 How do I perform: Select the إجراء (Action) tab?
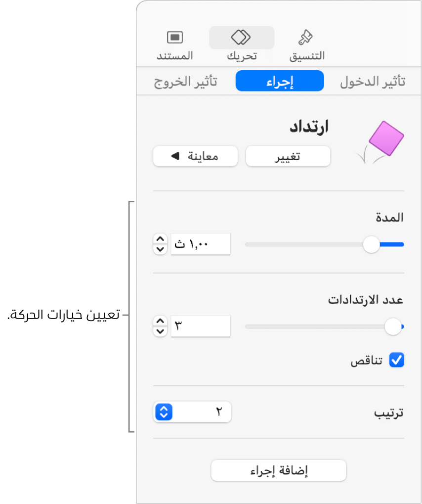point(280,82)
